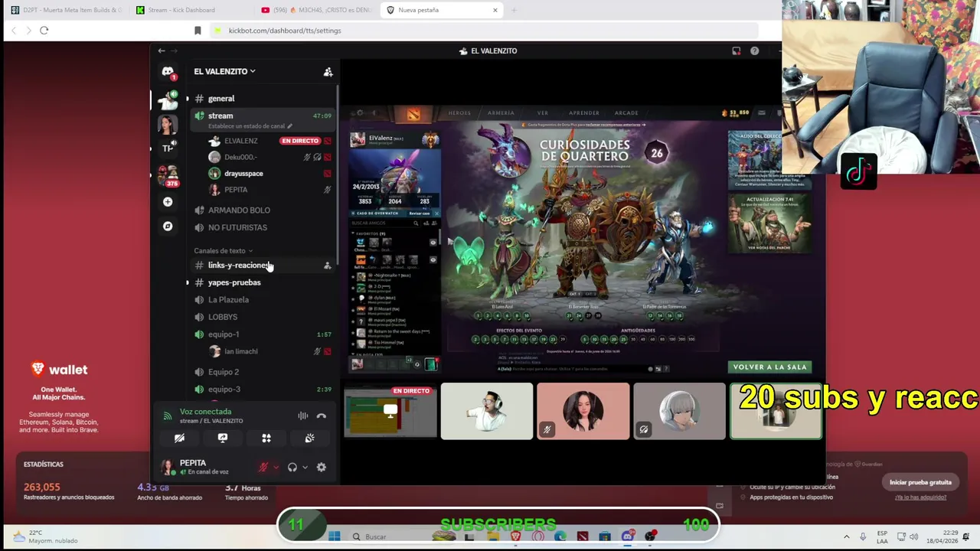Viewport: 980px width, 551px height.
Task: Open microphone input options arrow
Action: tap(276, 468)
